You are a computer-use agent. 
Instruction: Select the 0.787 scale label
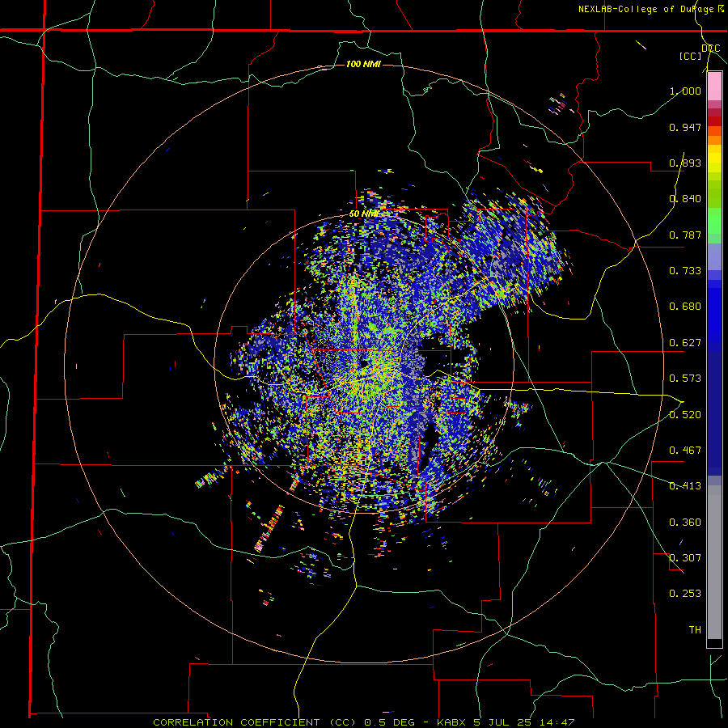click(x=685, y=235)
